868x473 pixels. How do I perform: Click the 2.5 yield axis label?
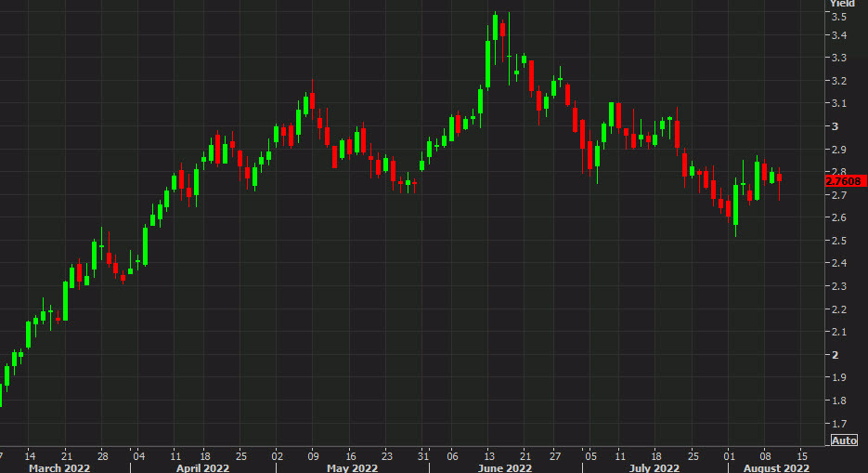coord(839,241)
